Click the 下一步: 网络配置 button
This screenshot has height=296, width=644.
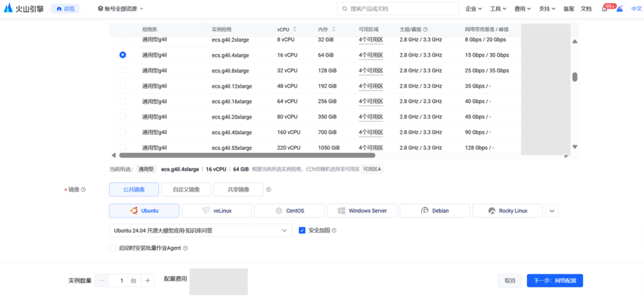pos(555,280)
